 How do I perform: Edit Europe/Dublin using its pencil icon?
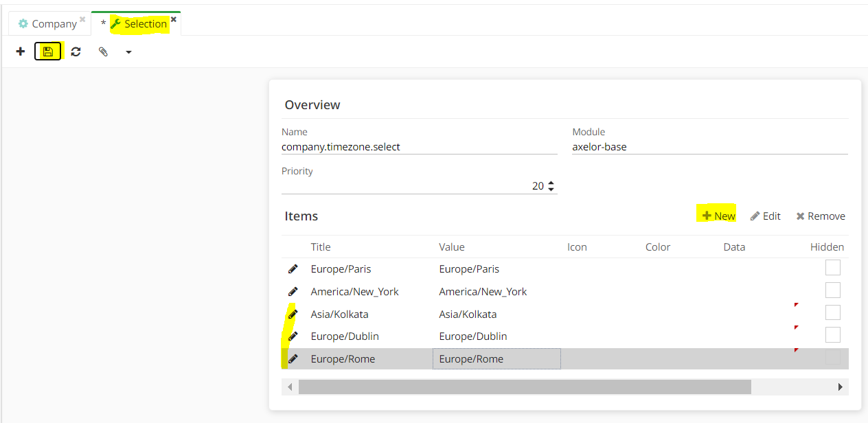click(293, 336)
